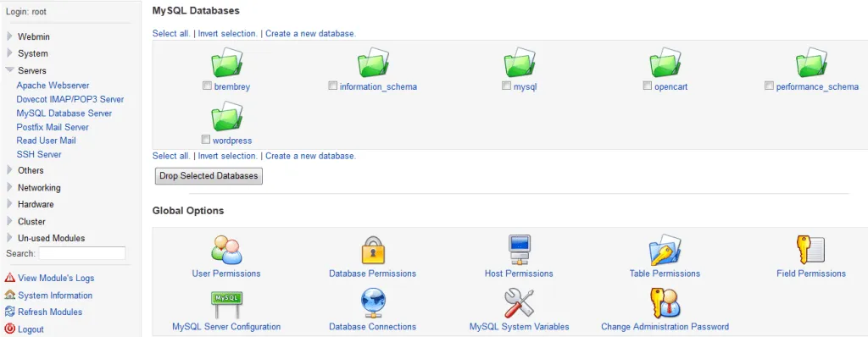Tick the performance_schema checkbox
Image resolution: width=868 pixels, height=337 pixels.
click(769, 86)
